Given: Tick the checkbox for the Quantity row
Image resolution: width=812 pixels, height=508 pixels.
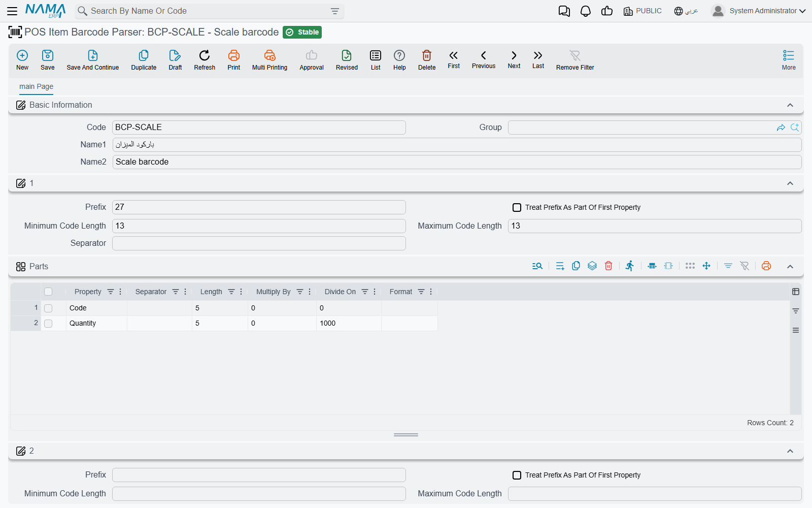Looking at the screenshot, I should click(48, 324).
